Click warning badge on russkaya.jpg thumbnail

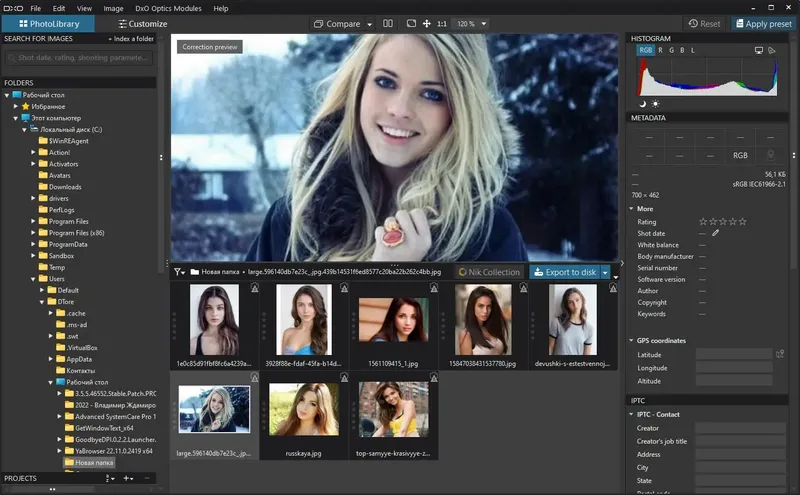pyautogui.click(x=344, y=377)
